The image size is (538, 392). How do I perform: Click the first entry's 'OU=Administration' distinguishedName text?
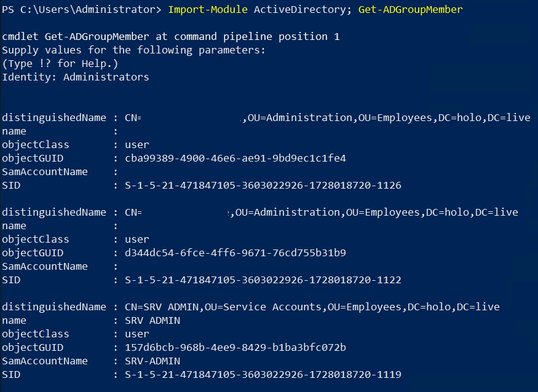pyautogui.click(x=299, y=118)
